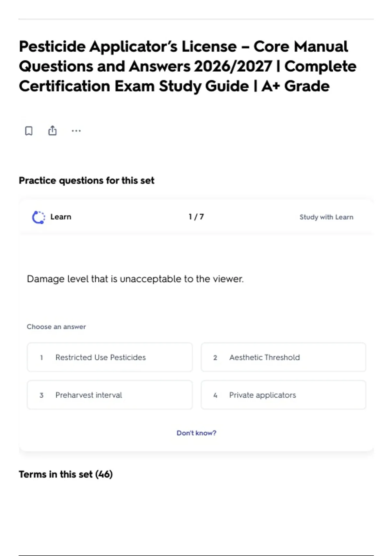Select answer 1 Restricted Use Pesticides

[110, 357]
